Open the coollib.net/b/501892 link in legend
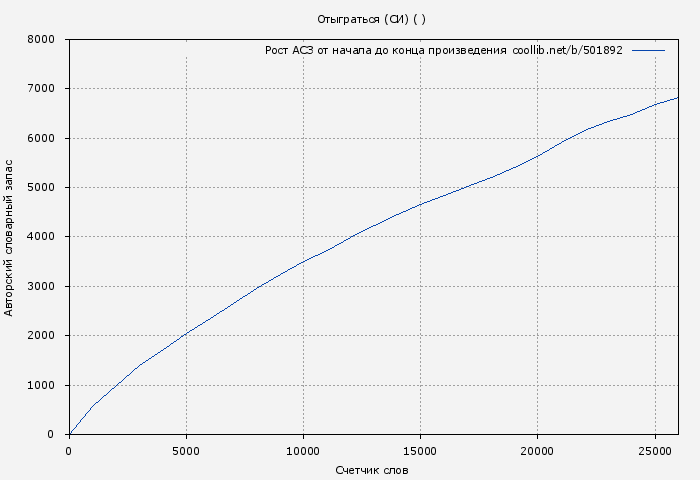 click(567, 50)
